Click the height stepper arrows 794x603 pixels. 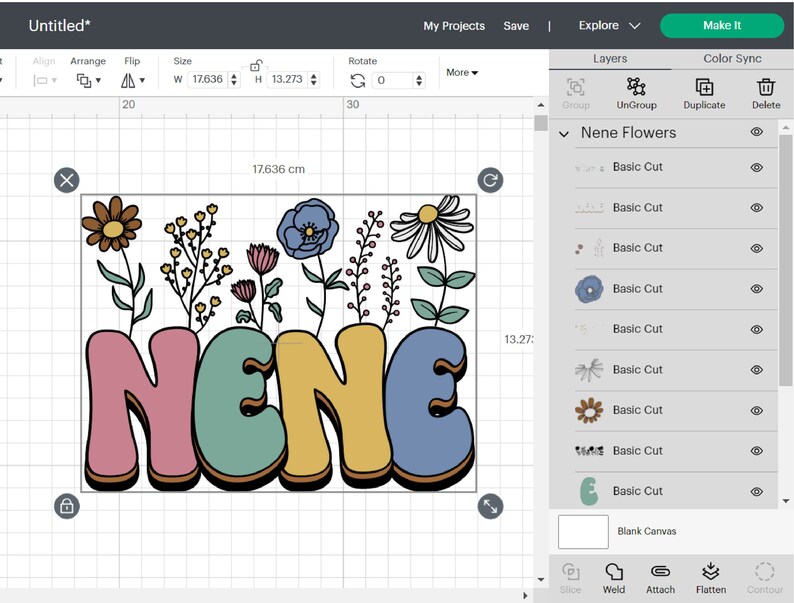click(x=313, y=79)
